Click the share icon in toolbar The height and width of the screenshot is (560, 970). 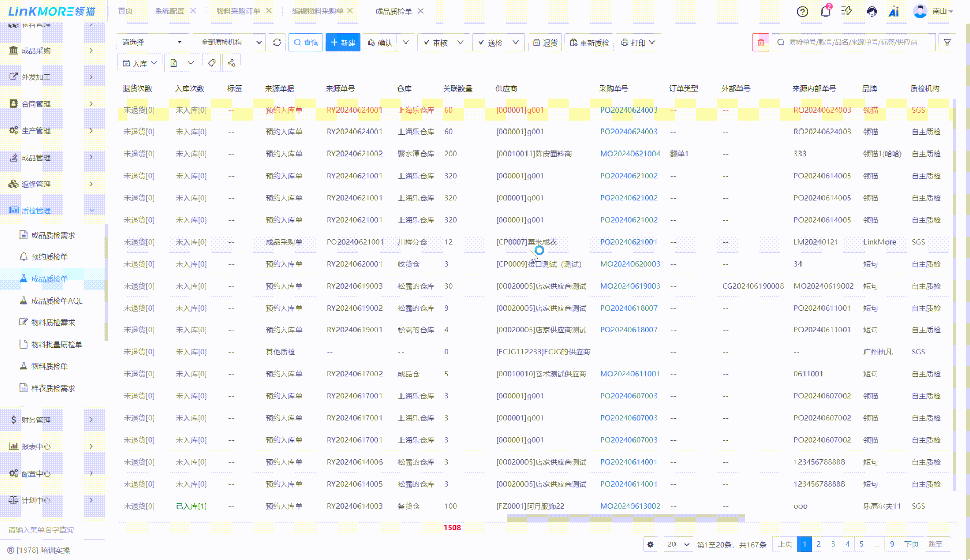pyautogui.click(x=231, y=63)
